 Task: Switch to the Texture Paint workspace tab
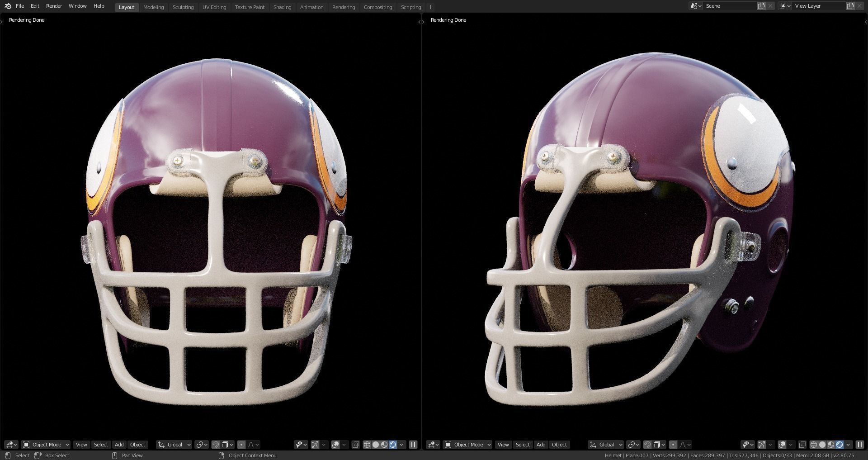(x=250, y=7)
